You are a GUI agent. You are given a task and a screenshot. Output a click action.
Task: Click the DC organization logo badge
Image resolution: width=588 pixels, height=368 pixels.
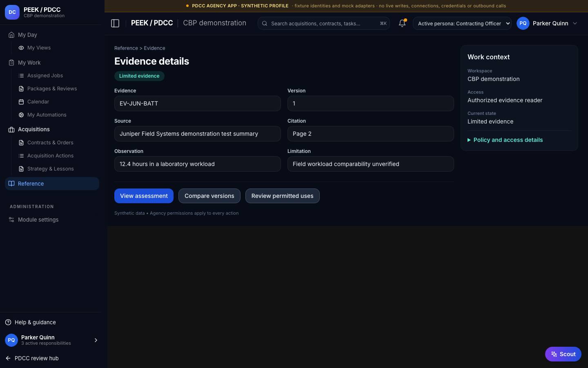pos(12,12)
